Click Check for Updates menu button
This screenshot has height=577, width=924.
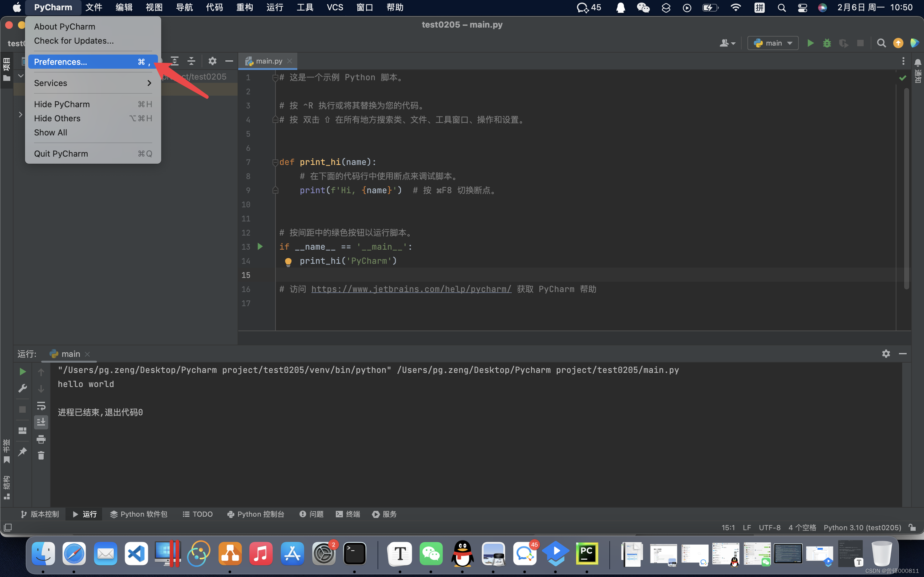(x=74, y=40)
